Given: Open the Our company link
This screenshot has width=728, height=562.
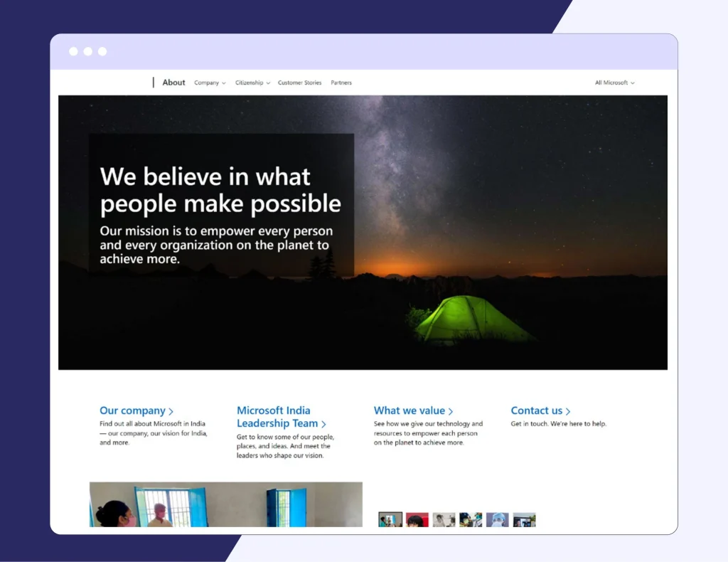Looking at the screenshot, I should [x=136, y=410].
